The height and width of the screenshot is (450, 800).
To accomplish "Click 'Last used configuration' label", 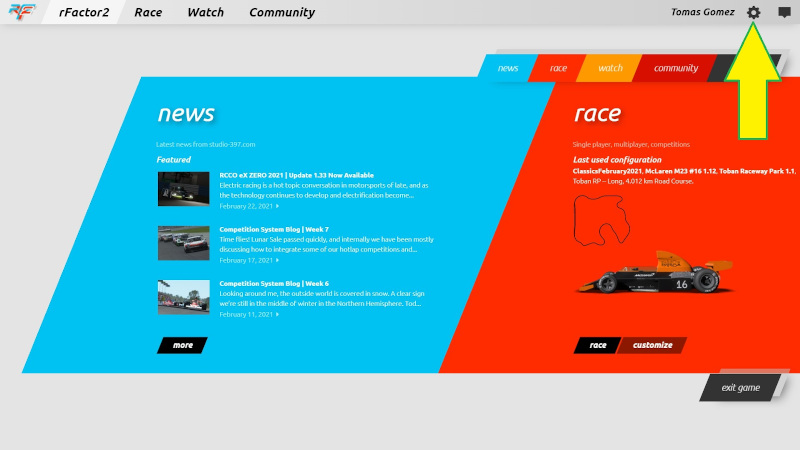I will click(617, 160).
